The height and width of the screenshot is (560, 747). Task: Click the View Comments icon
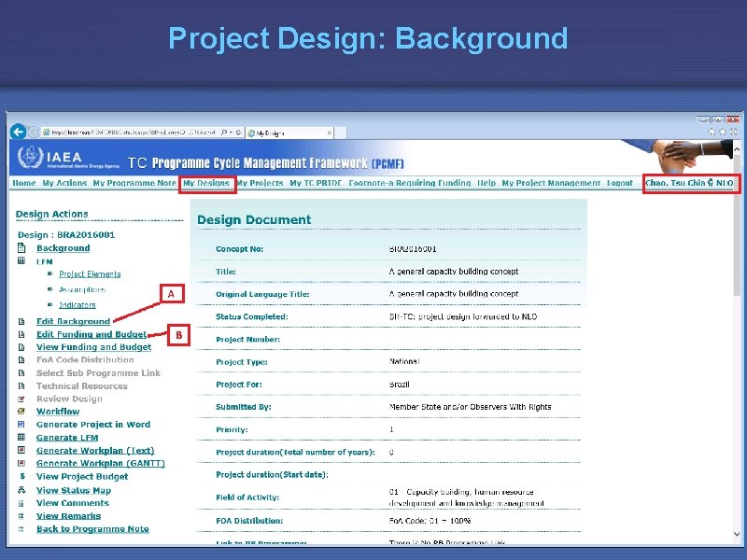pyautogui.click(x=20, y=503)
